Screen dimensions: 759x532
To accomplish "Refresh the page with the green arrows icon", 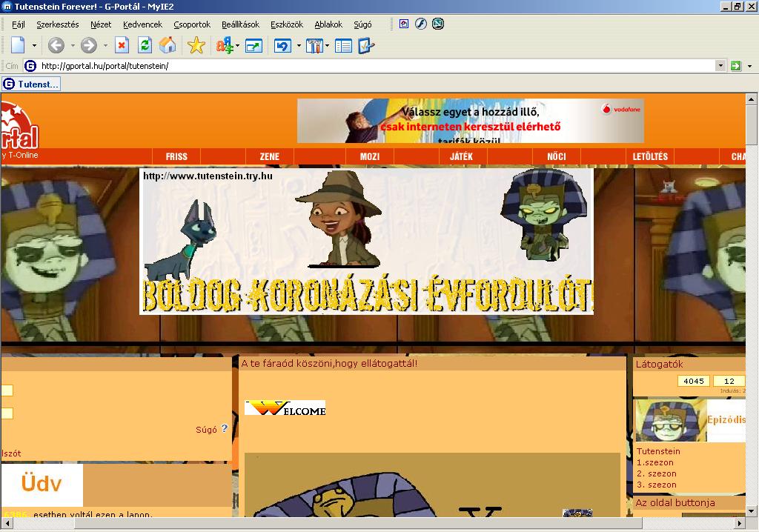I will (x=145, y=45).
